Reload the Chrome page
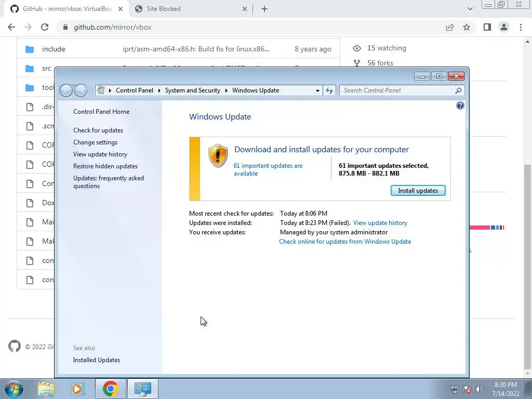532x399 pixels. tap(45, 27)
